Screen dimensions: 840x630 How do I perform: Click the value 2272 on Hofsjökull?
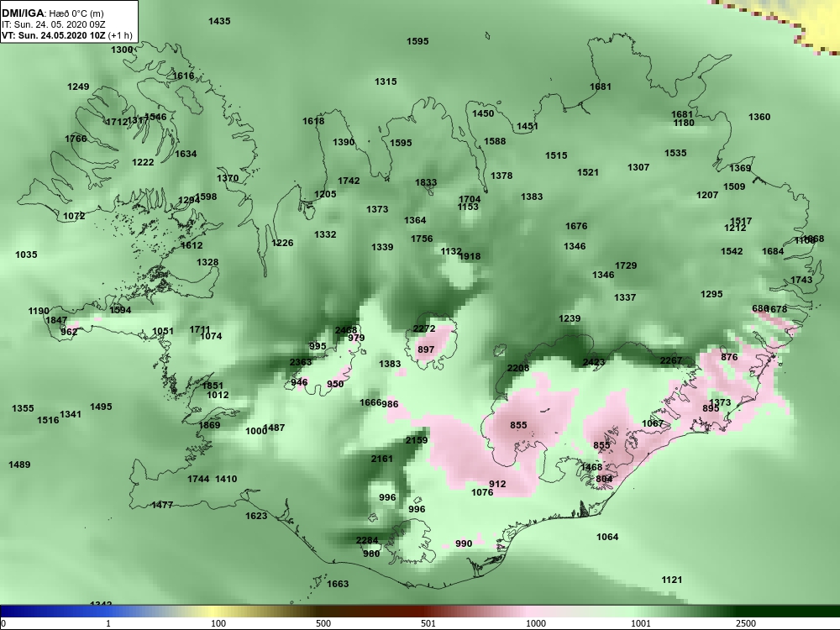[424, 328]
